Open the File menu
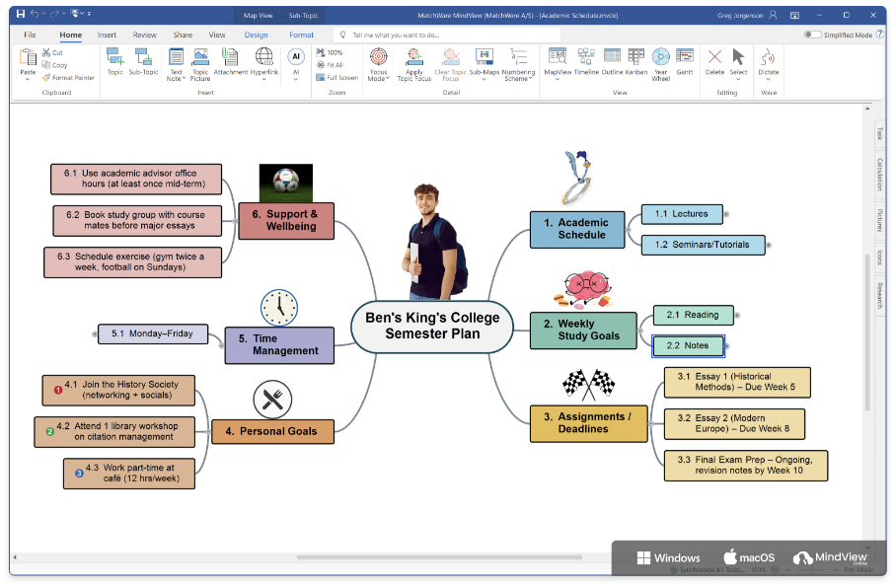This screenshot has height=588, width=896. click(30, 34)
